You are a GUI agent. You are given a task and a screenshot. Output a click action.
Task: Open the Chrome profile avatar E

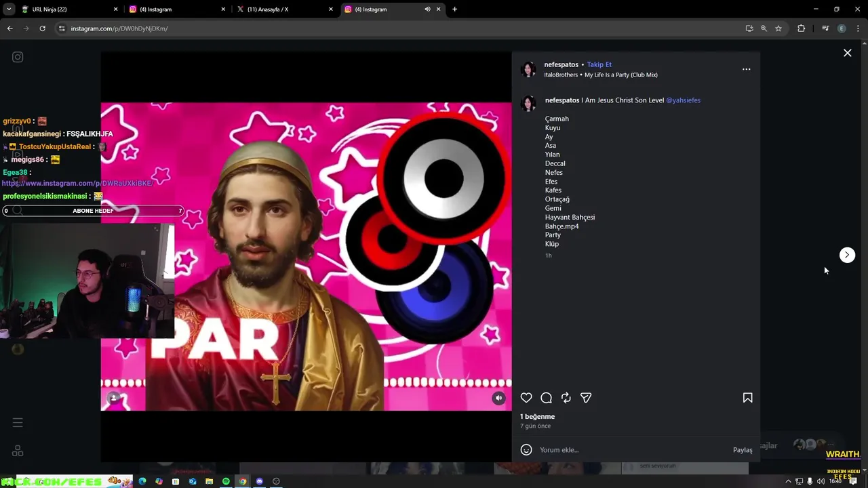(x=842, y=28)
